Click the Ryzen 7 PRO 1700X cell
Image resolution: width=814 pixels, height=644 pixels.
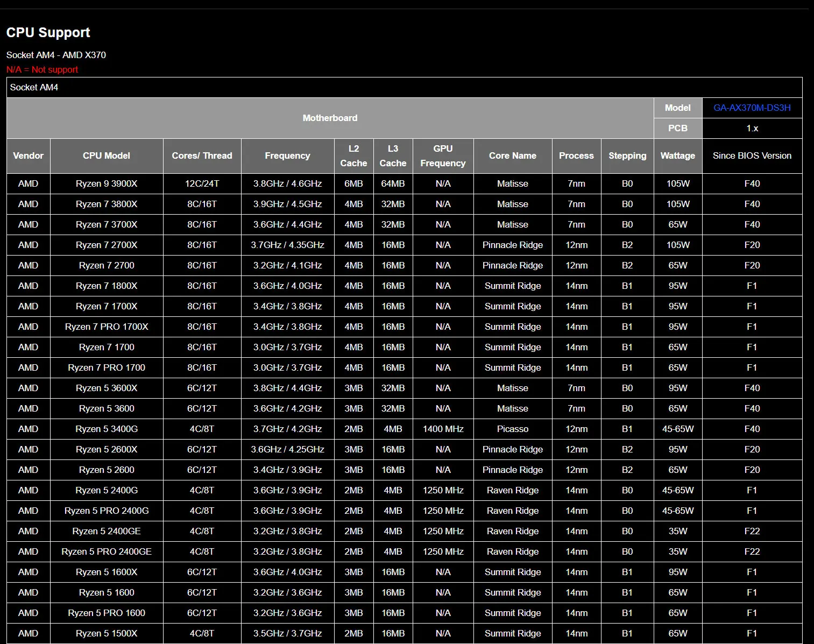tap(107, 327)
